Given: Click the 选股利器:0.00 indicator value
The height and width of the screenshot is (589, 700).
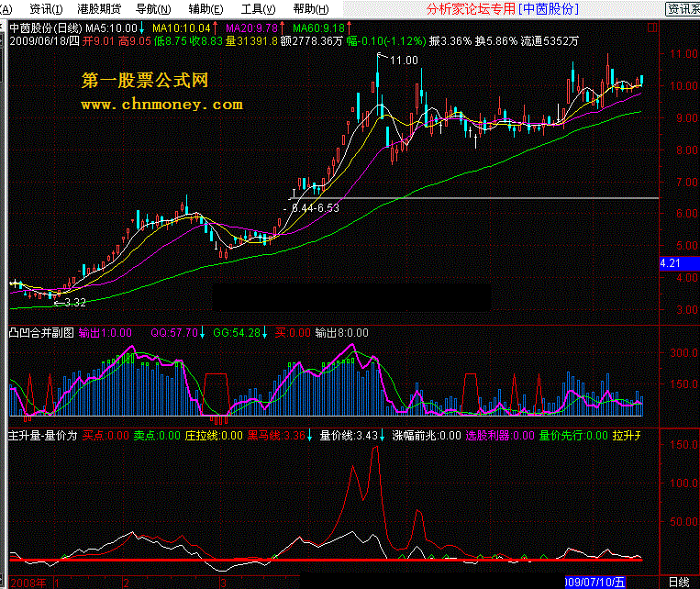Looking at the screenshot, I should pyautogui.click(x=500, y=436).
